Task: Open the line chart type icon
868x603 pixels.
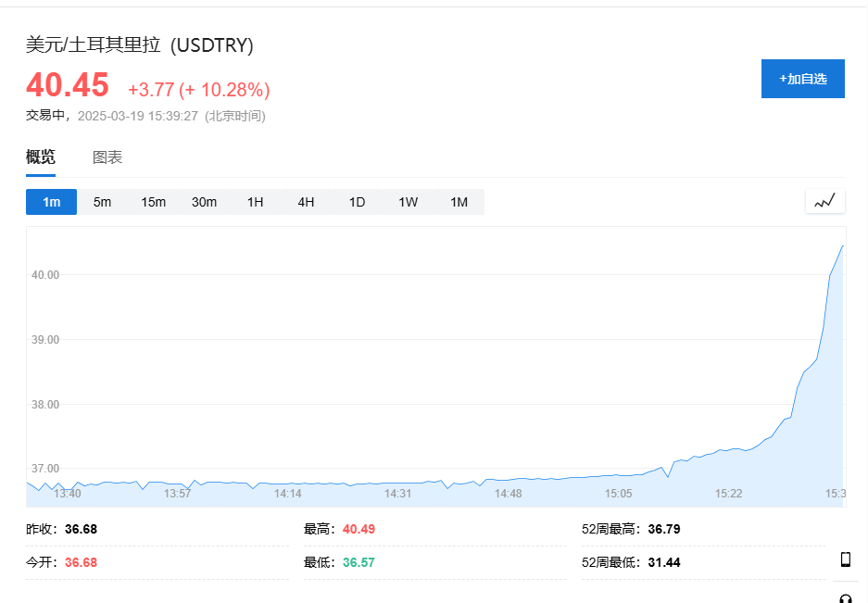Action: [x=824, y=201]
